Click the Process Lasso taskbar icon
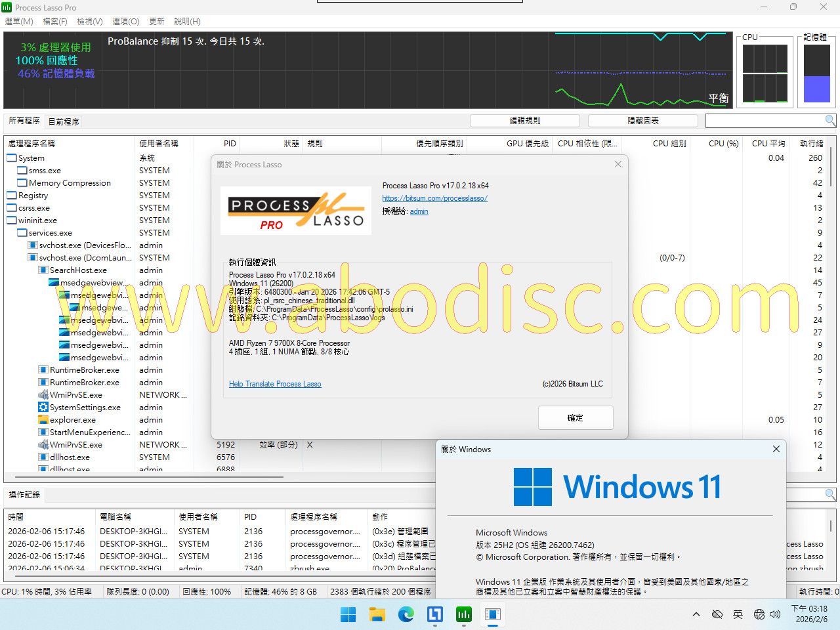This screenshot has height=630, width=840. [464, 615]
